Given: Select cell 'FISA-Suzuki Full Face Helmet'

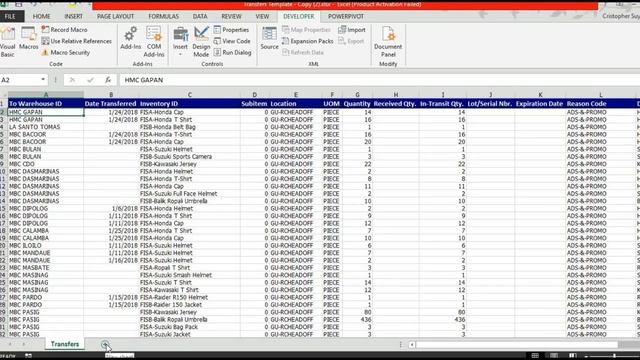Looking at the screenshot, I should coord(189,193).
